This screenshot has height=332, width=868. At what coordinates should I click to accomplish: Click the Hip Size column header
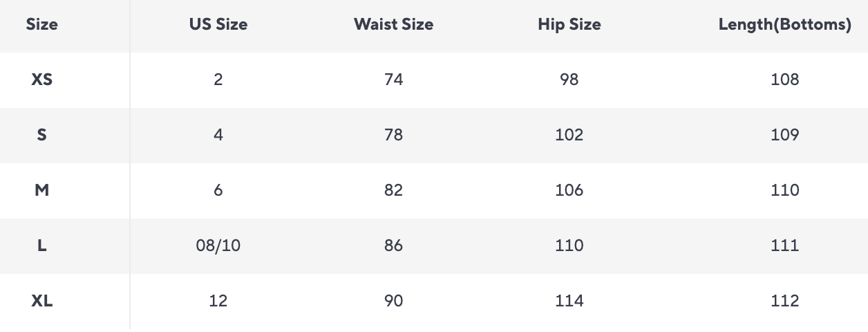[569, 25]
